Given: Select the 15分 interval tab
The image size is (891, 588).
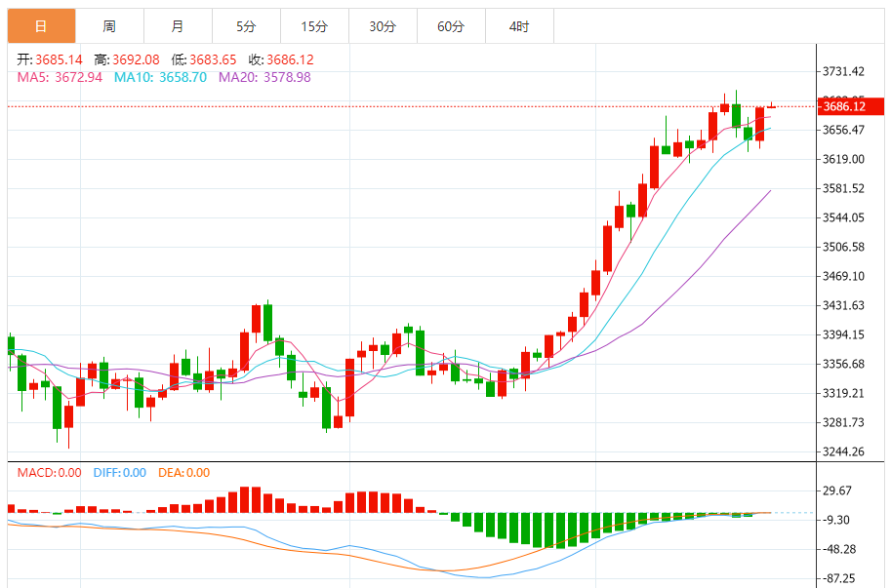Looking at the screenshot, I should coord(314,26).
